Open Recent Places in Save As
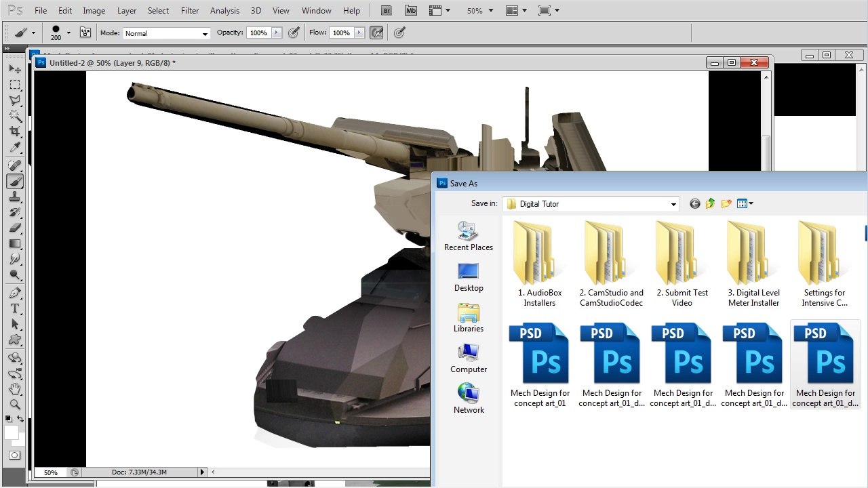This screenshot has height=488, width=868. coord(469,236)
